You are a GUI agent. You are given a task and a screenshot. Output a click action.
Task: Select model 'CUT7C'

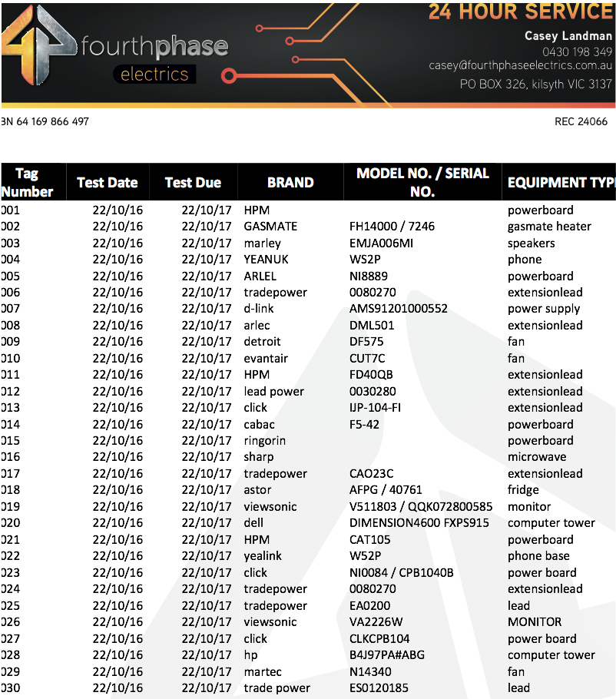click(367, 359)
